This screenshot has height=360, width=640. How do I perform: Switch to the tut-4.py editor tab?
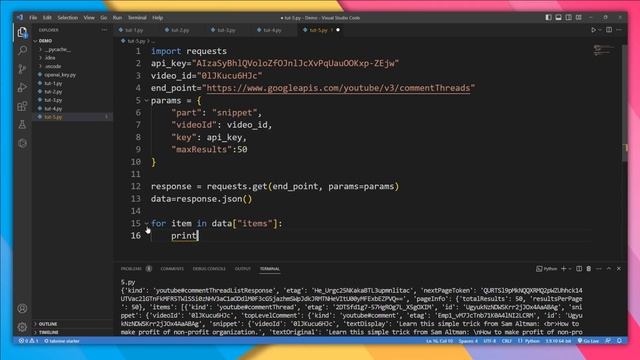(x=273, y=30)
